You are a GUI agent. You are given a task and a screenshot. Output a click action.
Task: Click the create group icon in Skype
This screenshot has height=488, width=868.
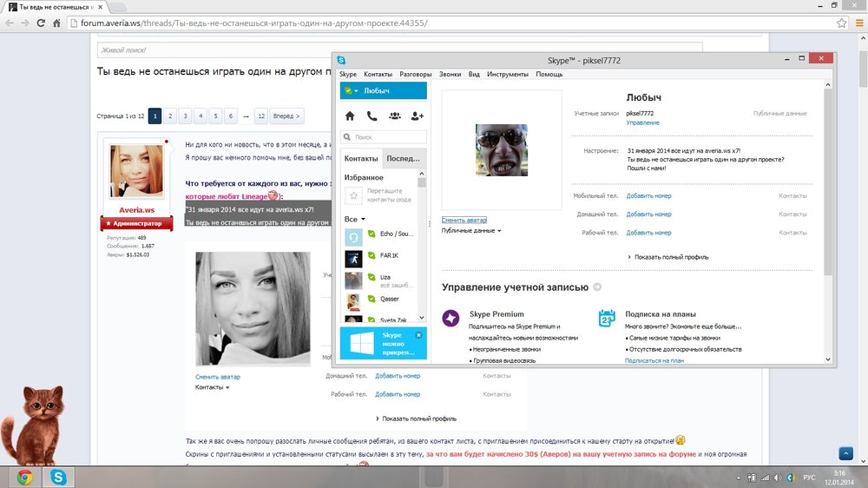[x=395, y=115]
